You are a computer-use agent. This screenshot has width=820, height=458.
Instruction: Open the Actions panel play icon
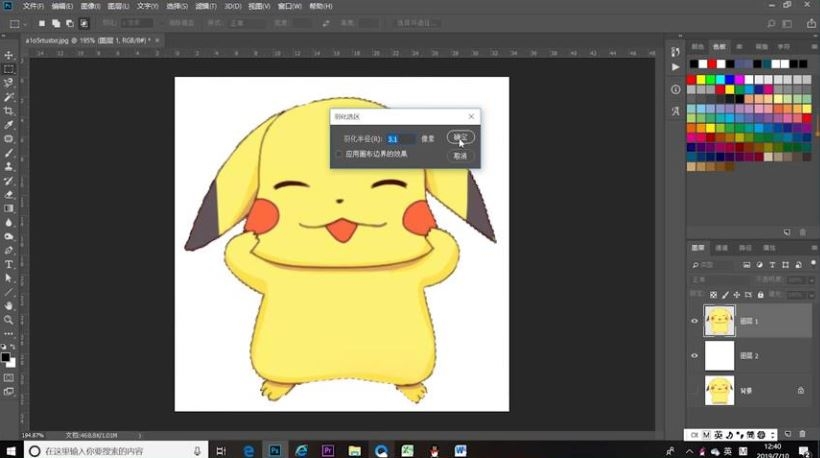[675, 67]
